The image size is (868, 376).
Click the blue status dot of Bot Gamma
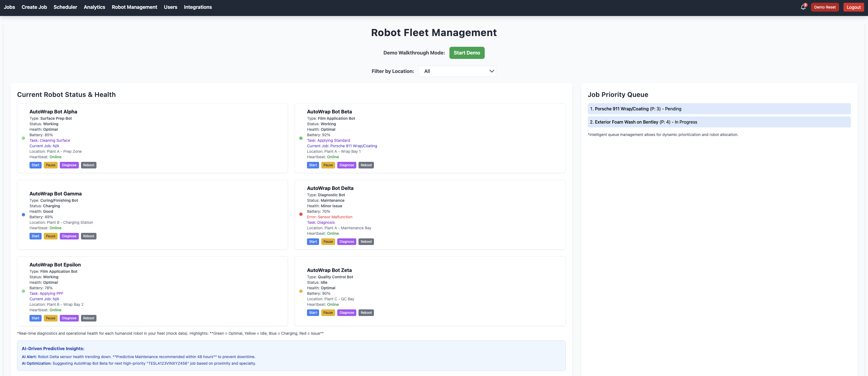(x=23, y=214)
